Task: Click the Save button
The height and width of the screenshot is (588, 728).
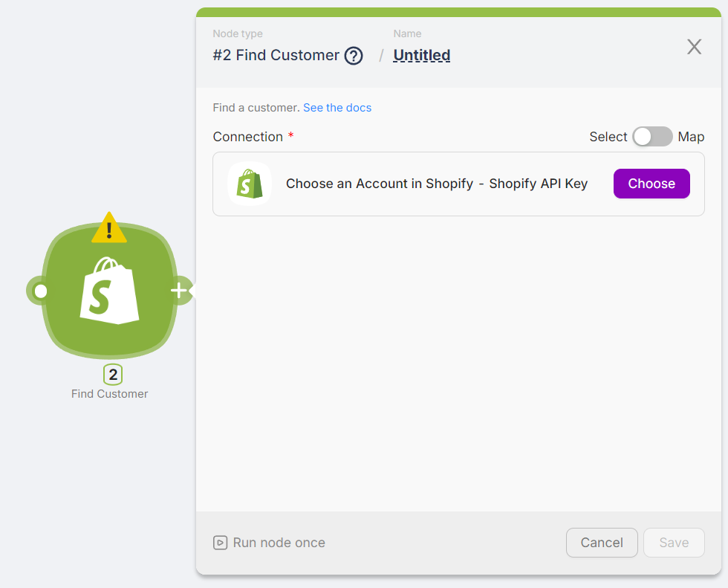Action: point(674,543)
